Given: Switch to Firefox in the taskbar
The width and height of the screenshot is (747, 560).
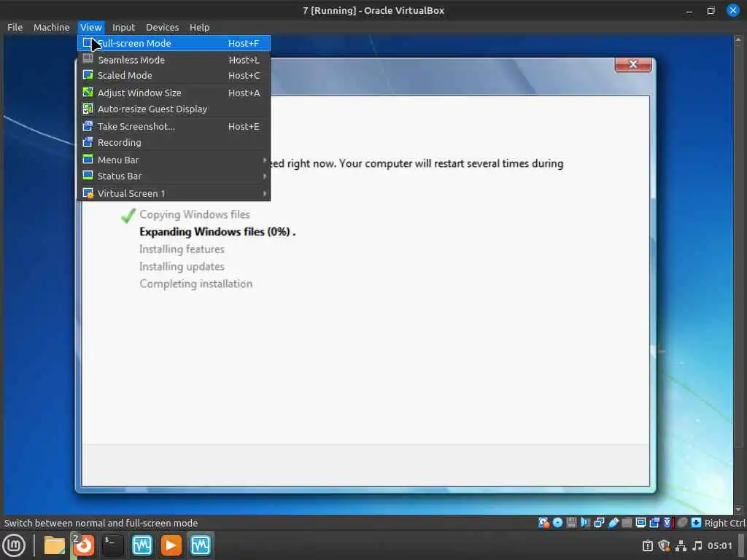Looking at the screenshot, I should pyautogui.click(x=84, y=545).
